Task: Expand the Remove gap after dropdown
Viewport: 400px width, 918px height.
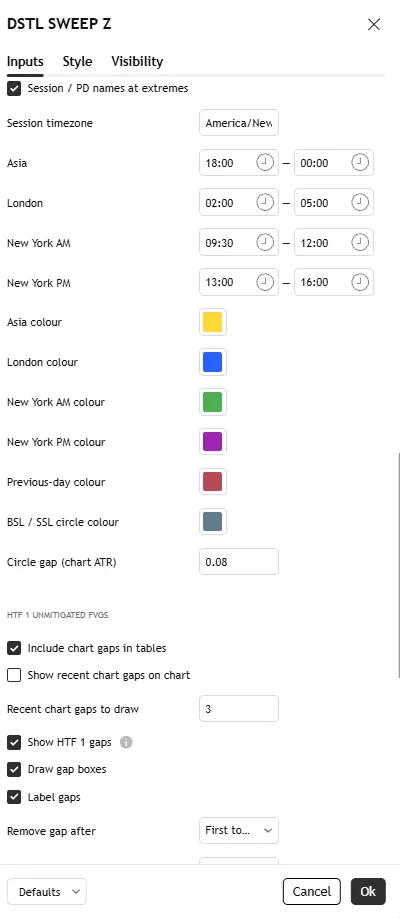Action: coord(239,830)
